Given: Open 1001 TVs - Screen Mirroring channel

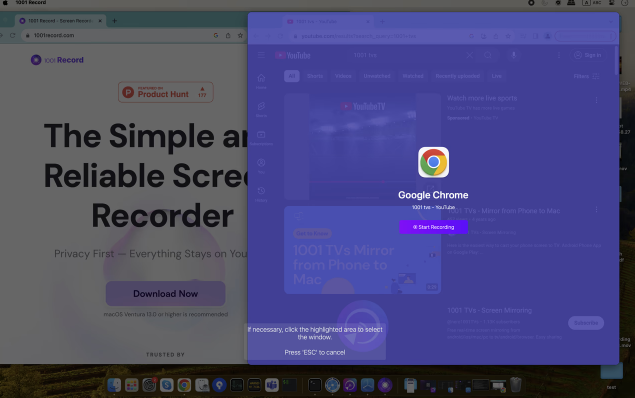Looking at the screenshot, I should pyautogui.click(x=489, y=311).
